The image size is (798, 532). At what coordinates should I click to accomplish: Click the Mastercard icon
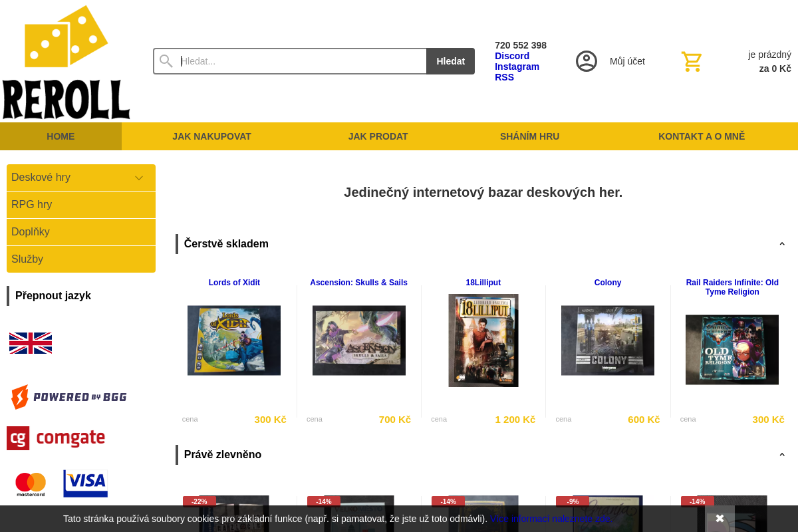(x=31, y=485)
